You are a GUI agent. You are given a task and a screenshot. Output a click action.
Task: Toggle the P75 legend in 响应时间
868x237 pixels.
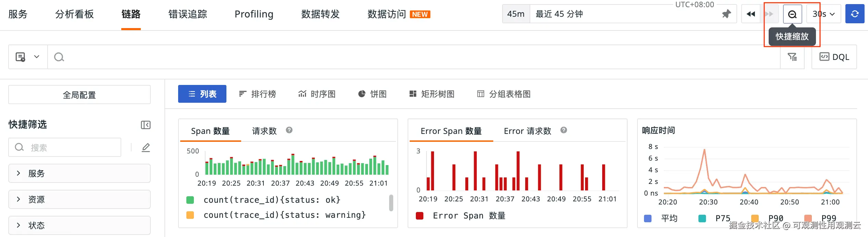tap(715, 219)
